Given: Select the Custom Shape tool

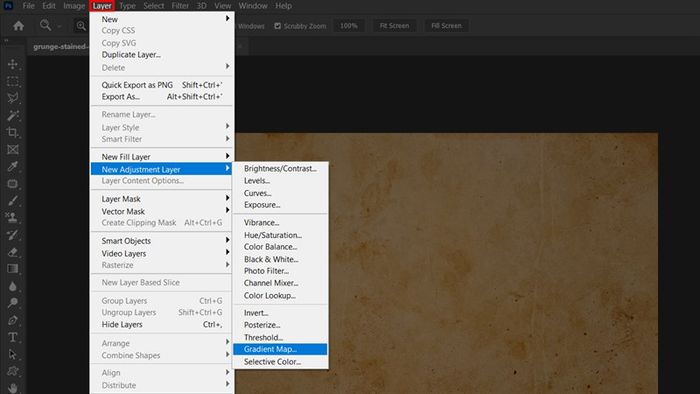Looking at the screenshot, I should click(x=12, y=371).
